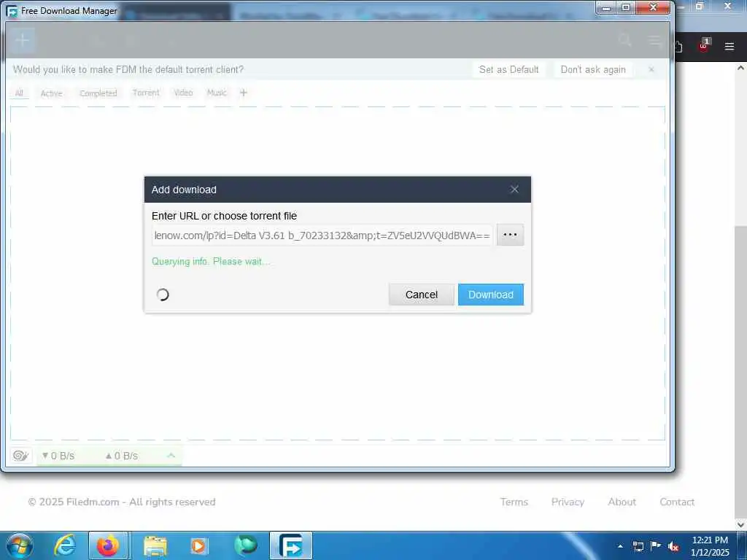Viewport: 747px width, 560px height.
Task: Click the Download button
Action: (x=491, y=295)
